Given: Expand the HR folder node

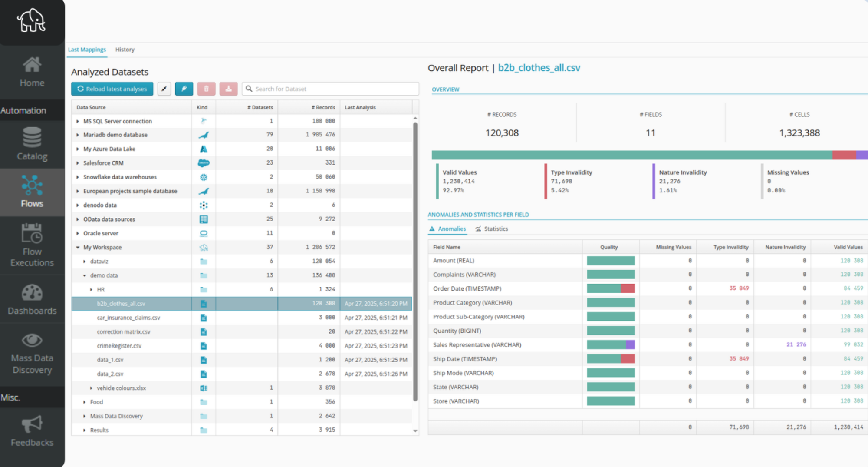Looking at the screenshot, I should [x=91, y=290].
